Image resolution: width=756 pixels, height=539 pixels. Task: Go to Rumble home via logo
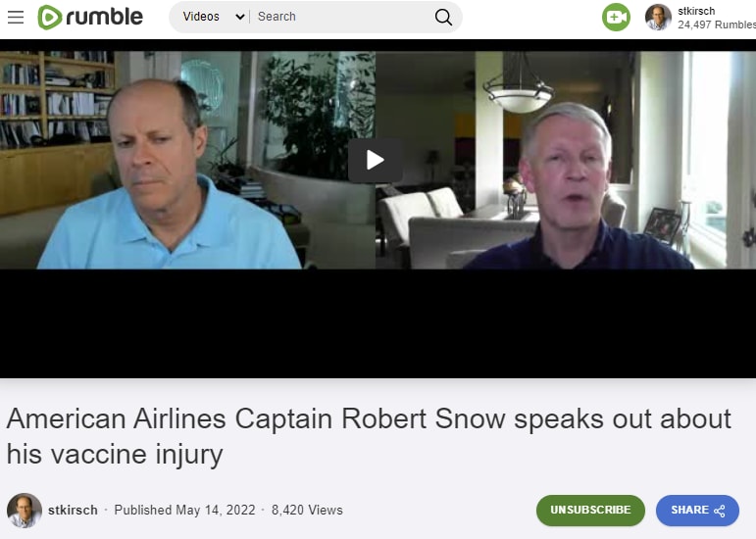coord(90,18)
